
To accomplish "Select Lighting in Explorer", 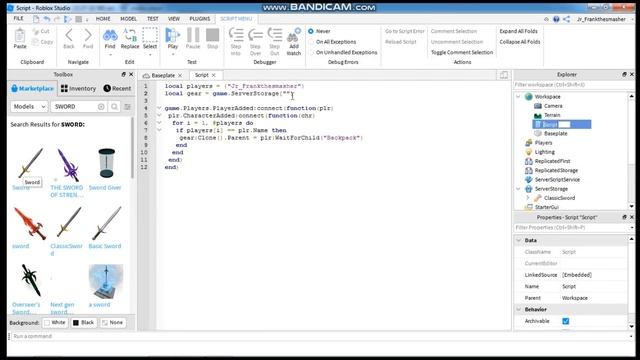I will point(544,152).
